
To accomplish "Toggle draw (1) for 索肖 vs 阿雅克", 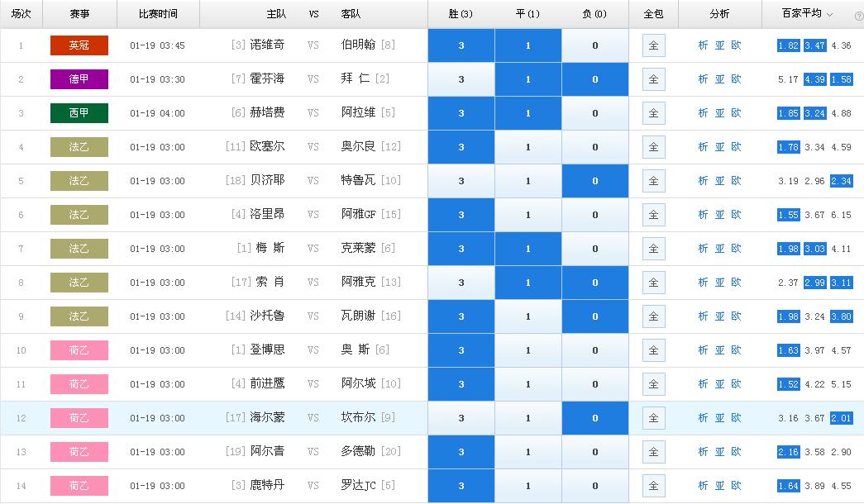I will (527, 283).
